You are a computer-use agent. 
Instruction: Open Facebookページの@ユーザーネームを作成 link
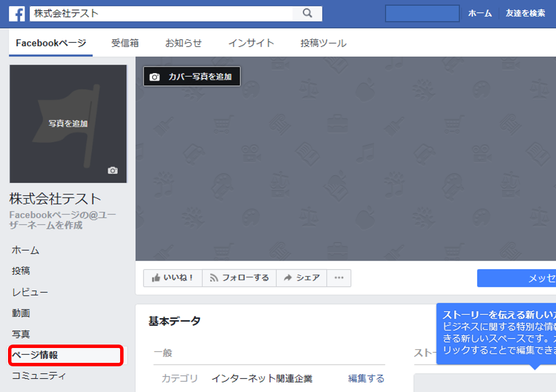tap(62, 220)
